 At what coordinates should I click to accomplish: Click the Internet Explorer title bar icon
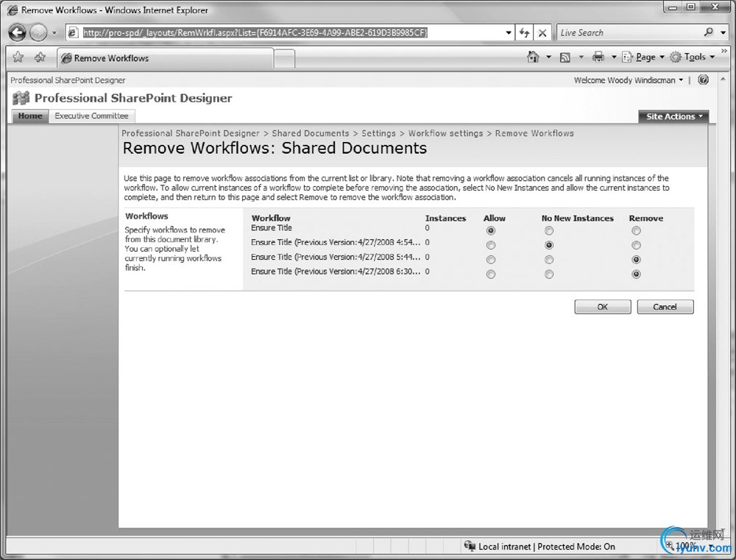click(x=13, y=10)
